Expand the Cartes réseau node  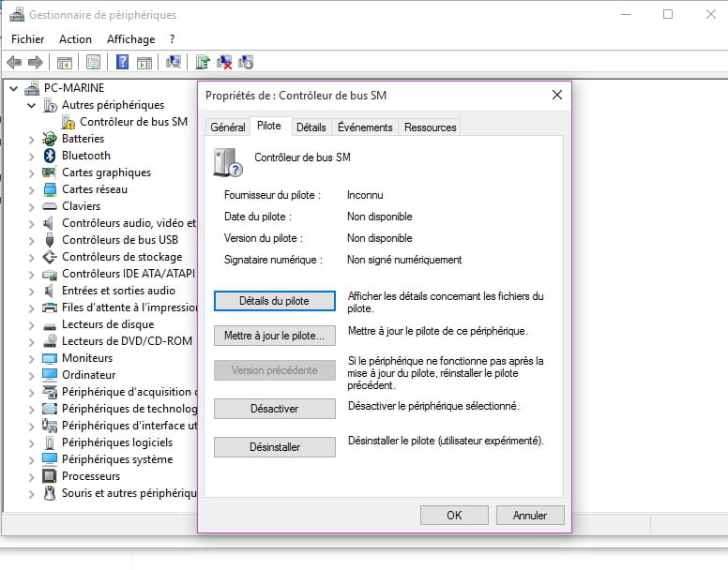(x=32, y=189)
